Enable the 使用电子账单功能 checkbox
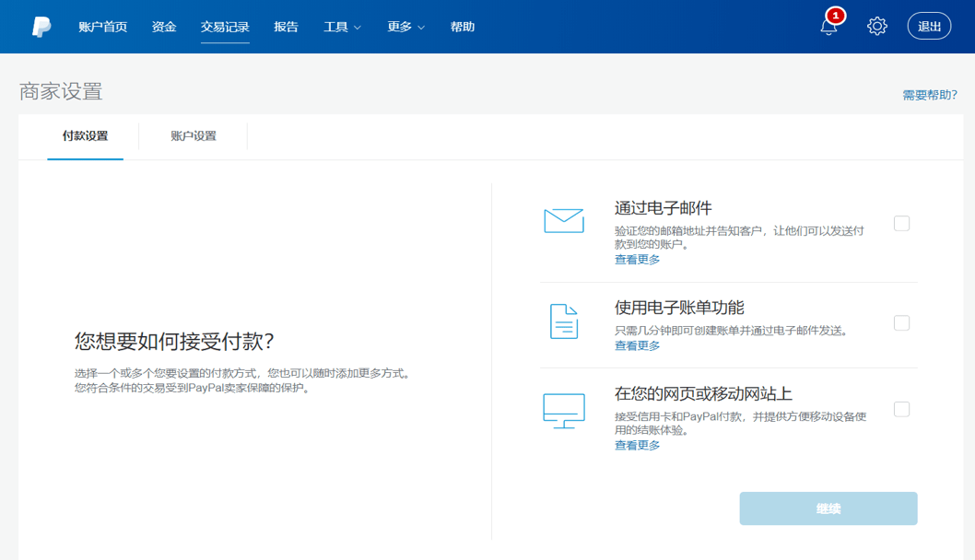The width and height of the screenshot is (975, 560). [x=901, y=323]
